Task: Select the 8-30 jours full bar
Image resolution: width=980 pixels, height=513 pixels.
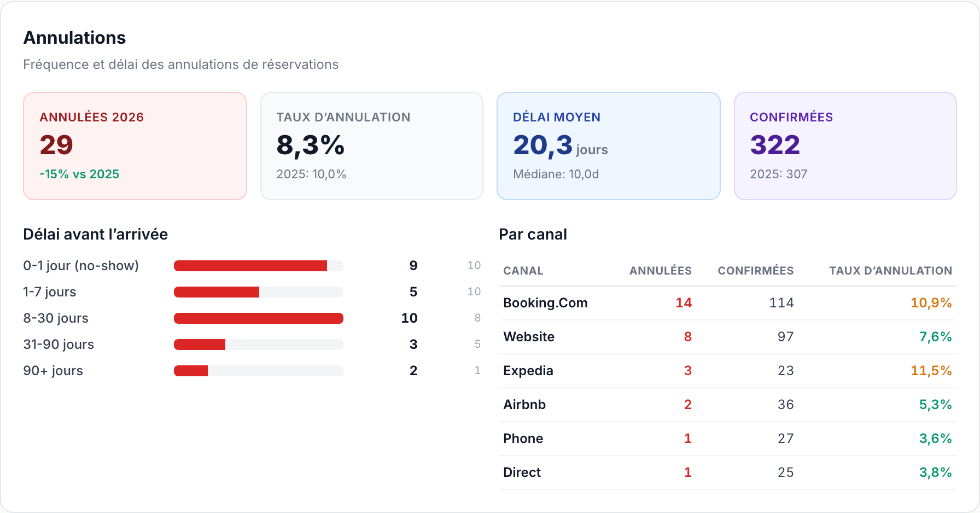Action: pos(259,318)
